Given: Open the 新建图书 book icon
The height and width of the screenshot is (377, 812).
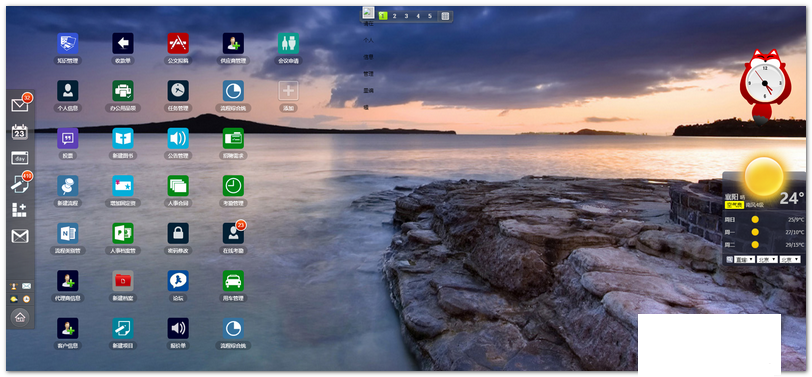Looking at the screenshot, I should click(x=123, y=138).
